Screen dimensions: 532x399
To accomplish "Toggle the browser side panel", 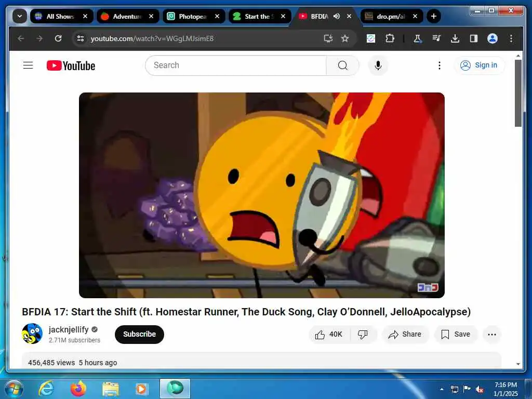I will pos(474,38).
